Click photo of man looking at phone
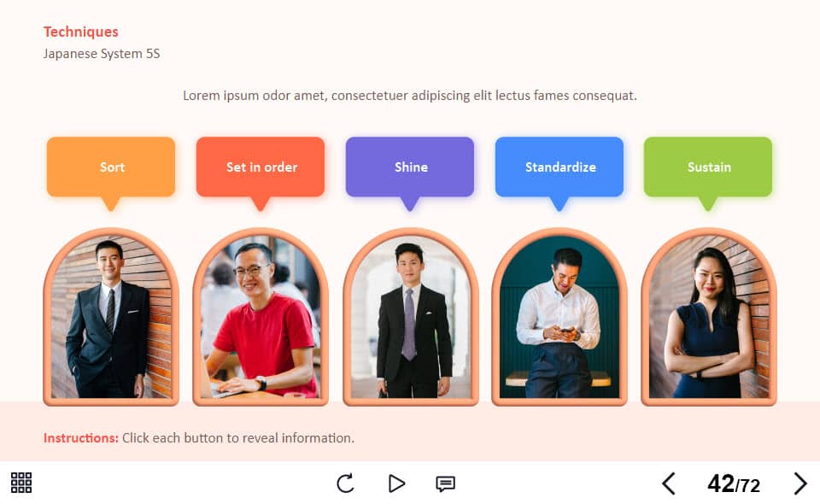Viewport: 820px width, 504px height. (x=559, y=317)
